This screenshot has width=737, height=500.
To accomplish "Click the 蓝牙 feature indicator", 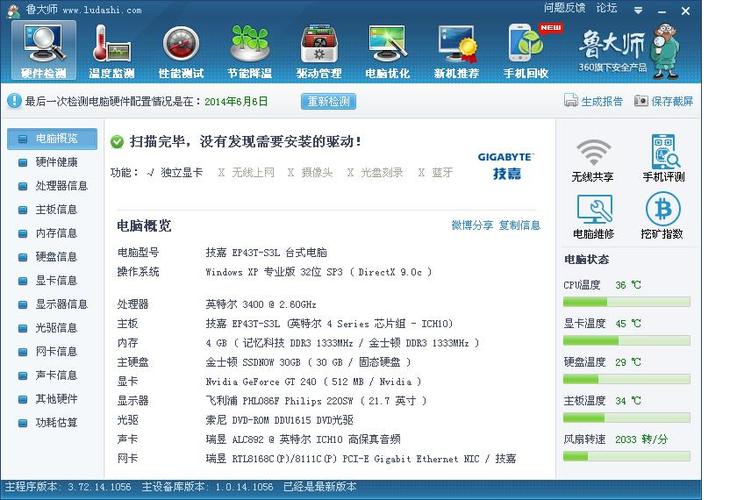I will [x=436, y=172].
